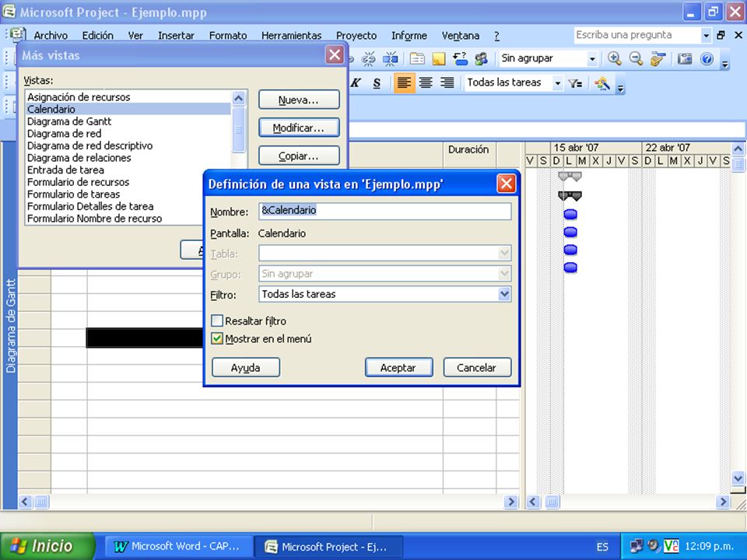This screenshot has width=747, height=560.
Task: Click the Unlink Tasks toolbar icon
Action: 368,58
